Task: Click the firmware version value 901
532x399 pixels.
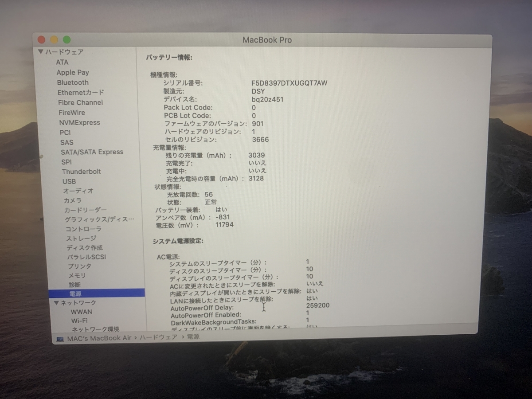Action: (x=258, y=124)
